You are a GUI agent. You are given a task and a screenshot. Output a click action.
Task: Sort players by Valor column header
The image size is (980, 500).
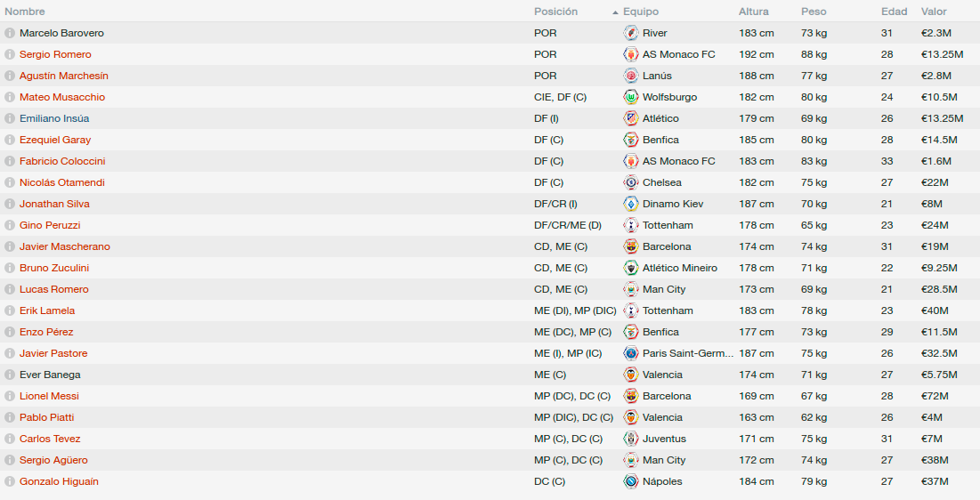pyautogui.click(x=934, y=12)
